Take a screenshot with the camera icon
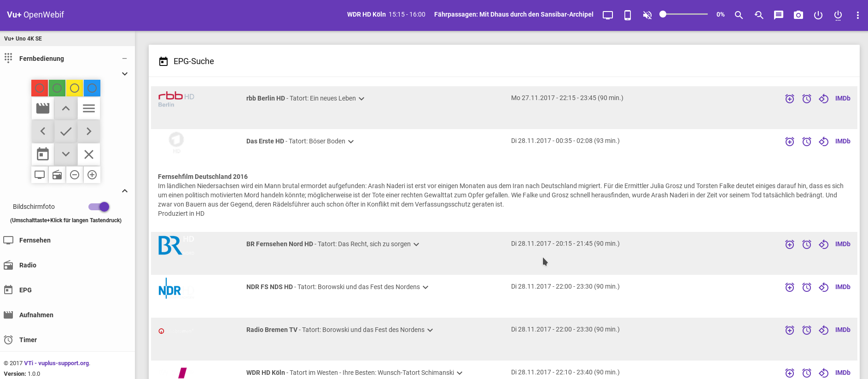Image resolution: width=868 pixels, height=379 pixels. pyautogui.click(x=798, y=15)
